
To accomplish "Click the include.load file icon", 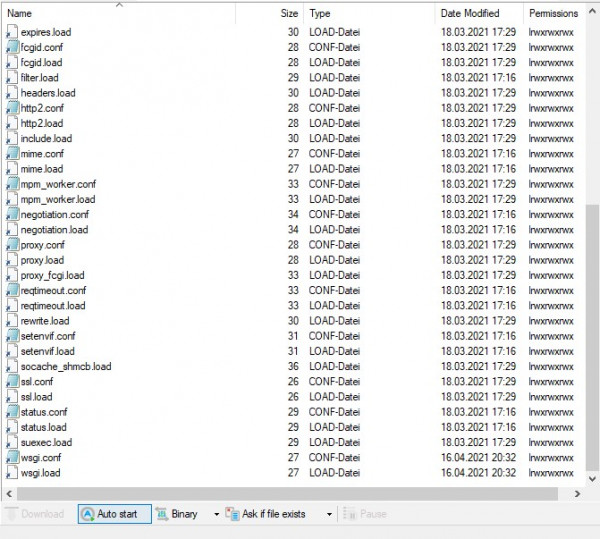I will point(12,138).
